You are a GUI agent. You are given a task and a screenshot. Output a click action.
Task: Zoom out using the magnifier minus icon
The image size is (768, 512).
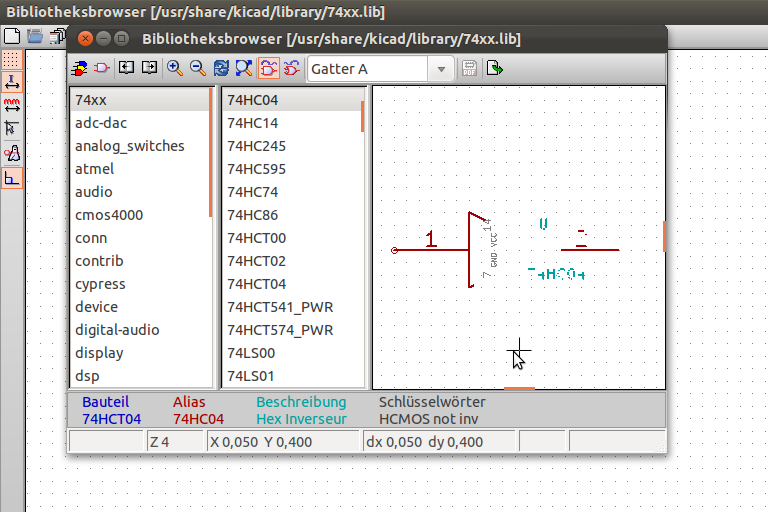[x=198, y=69]
